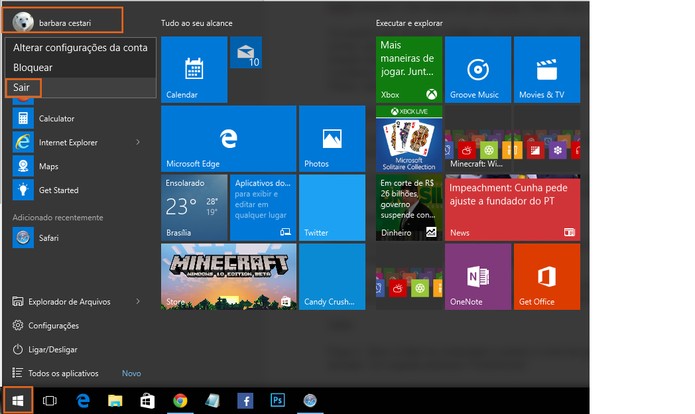This screenshot has width=695, height=414.
Task: Click the Novo label beside Todos os aplicativos
Action: 131,373
